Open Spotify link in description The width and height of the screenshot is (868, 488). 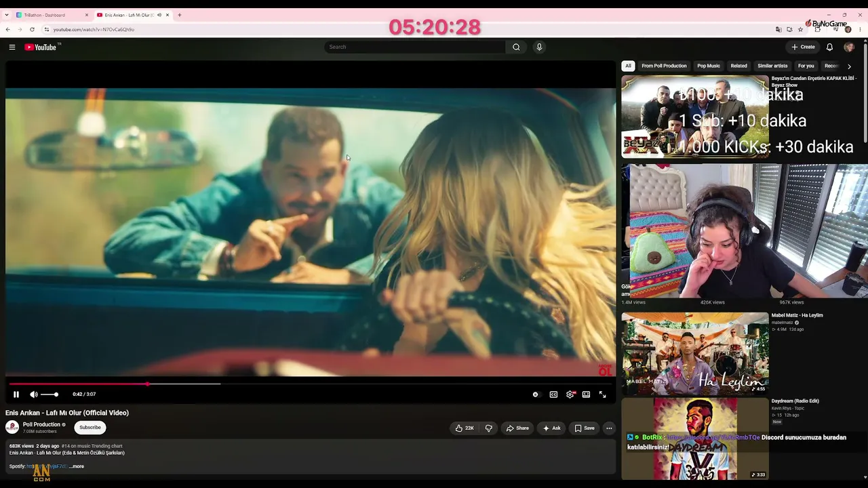(46, 466)
